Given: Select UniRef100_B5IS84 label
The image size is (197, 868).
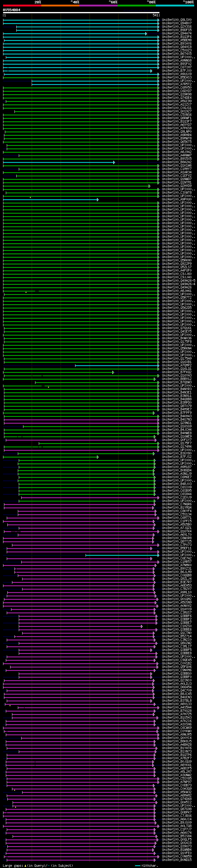Looking at the screenshot, I should pyautogui.click(x=176, y=836).
